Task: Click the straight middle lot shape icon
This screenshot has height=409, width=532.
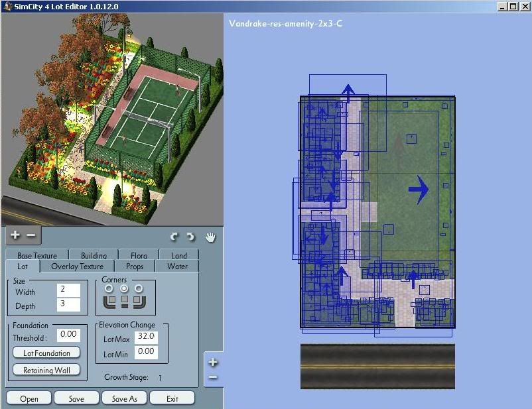Action: pos(125,302)
